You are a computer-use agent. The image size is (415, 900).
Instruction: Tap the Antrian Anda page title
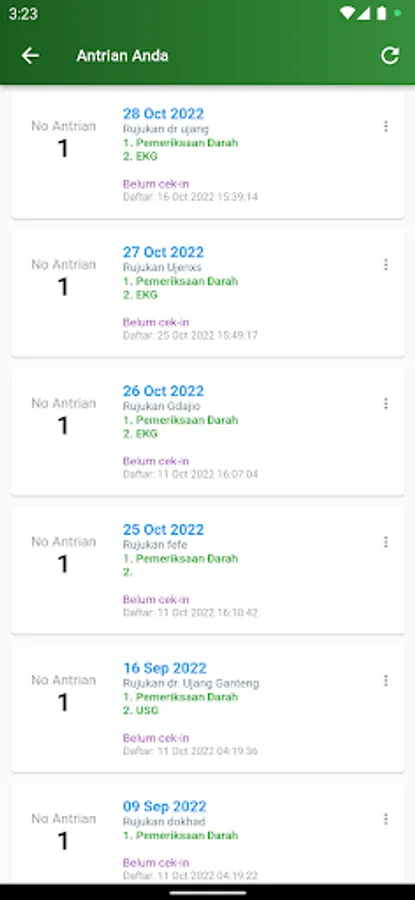click(x=122, y=56)
